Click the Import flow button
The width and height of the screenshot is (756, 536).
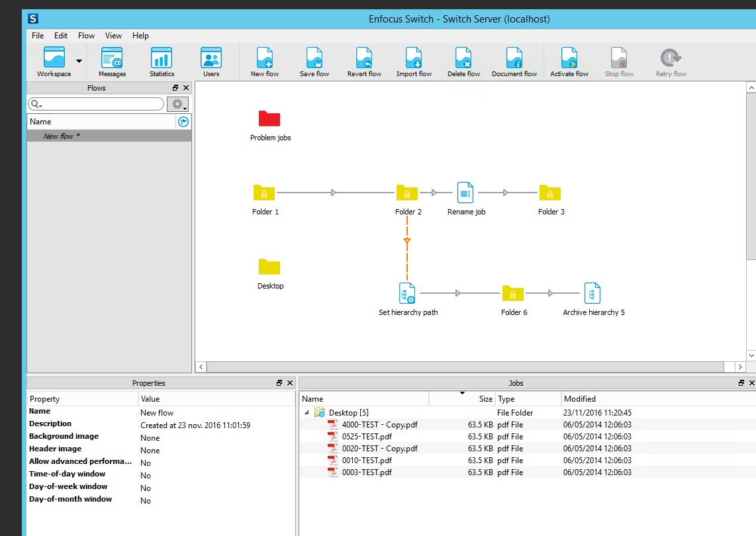(414, 62)
